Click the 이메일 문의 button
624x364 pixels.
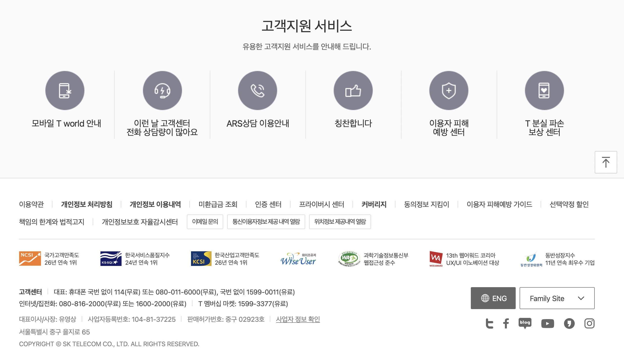[x=205, y=222]
